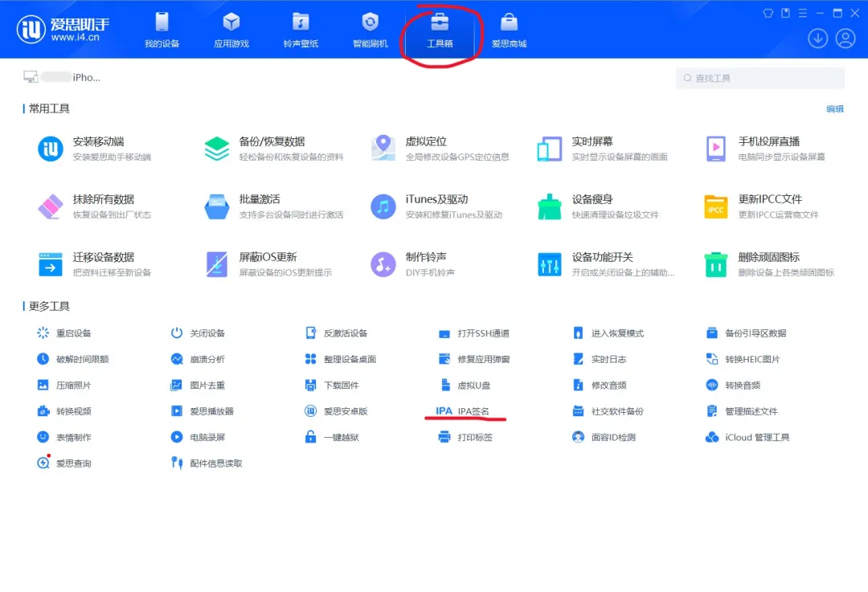Open the 崩溃分析 tool

click(198, 359)
